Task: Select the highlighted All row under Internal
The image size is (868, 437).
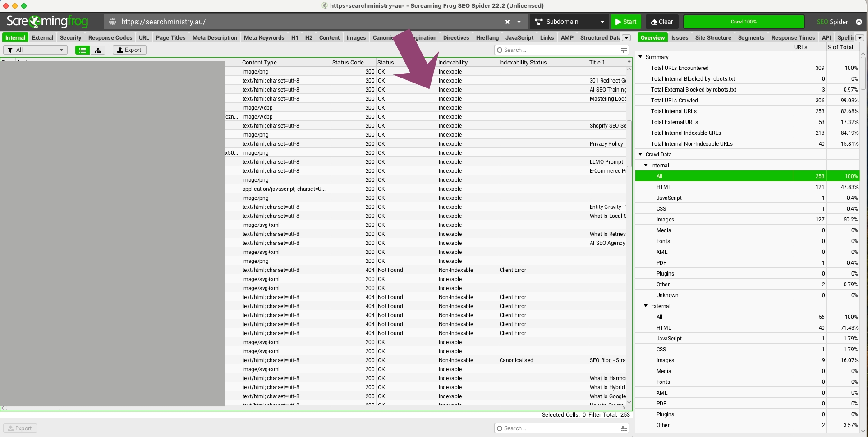Action: (747, 176)
